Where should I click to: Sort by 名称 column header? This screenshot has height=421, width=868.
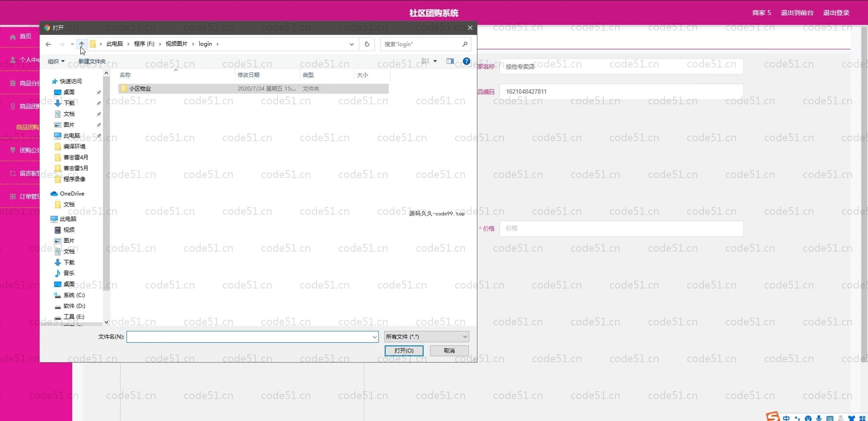click(125, 75)
